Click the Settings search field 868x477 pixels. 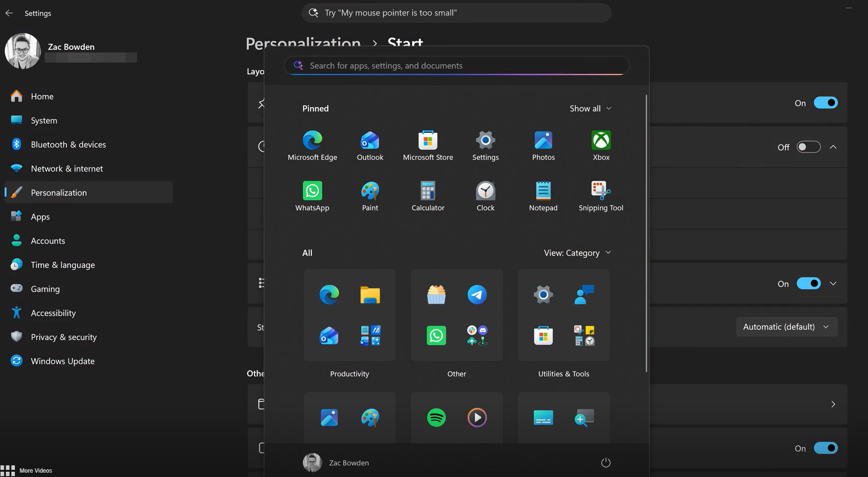(x=457, y=13)
